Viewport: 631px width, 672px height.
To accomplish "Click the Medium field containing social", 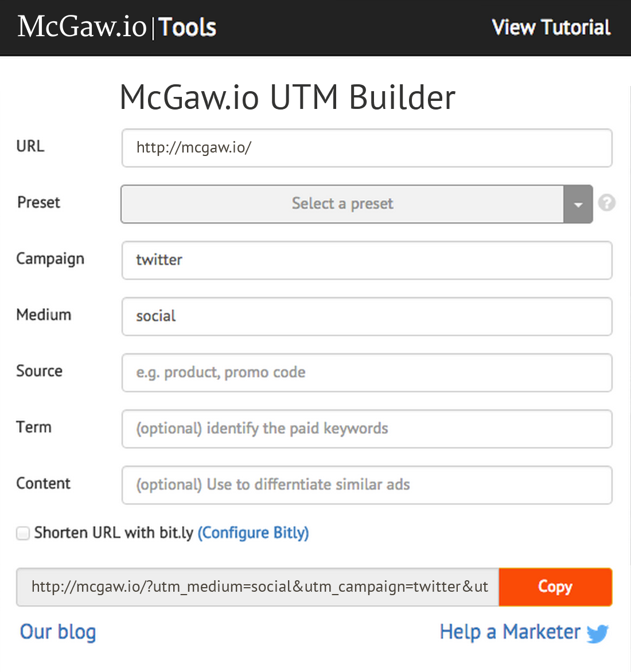I will click(x=367, y=317).
